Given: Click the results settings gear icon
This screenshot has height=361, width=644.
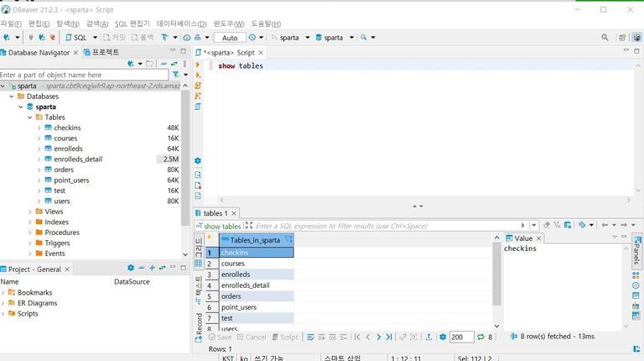Looking at the screenshot, I should pyautogui.click(x=443, y=337).
